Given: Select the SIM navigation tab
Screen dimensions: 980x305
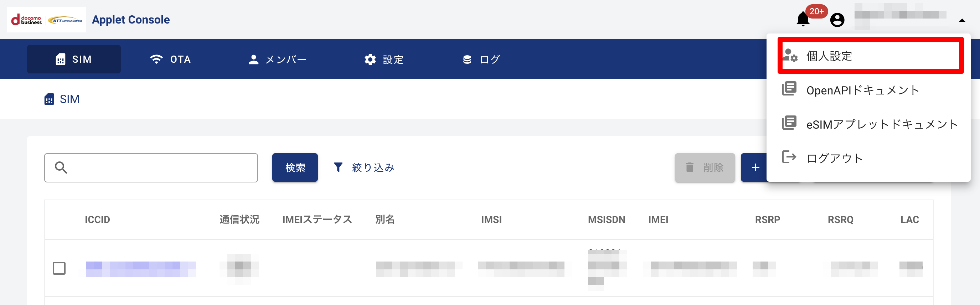Looking at the screenshot, I should (x=74, y=60).
